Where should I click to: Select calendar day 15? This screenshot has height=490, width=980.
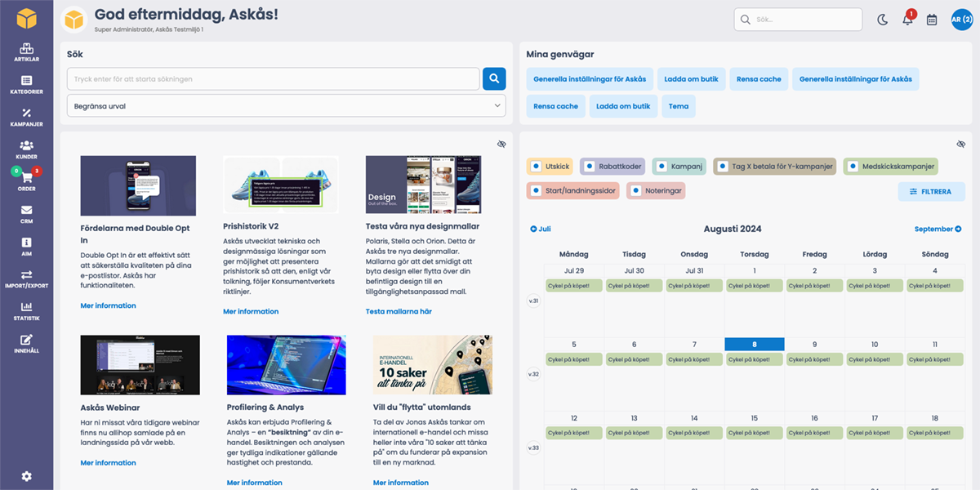point(755,418)
